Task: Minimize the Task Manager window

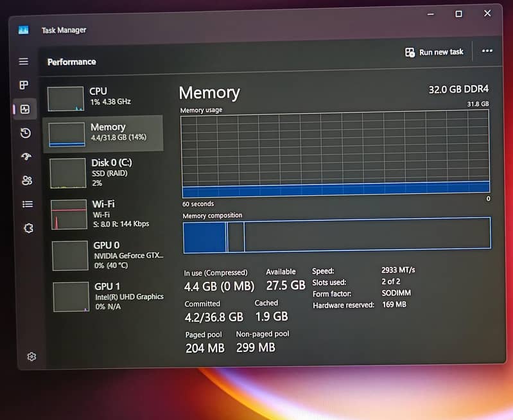Action: pos(431,14)
